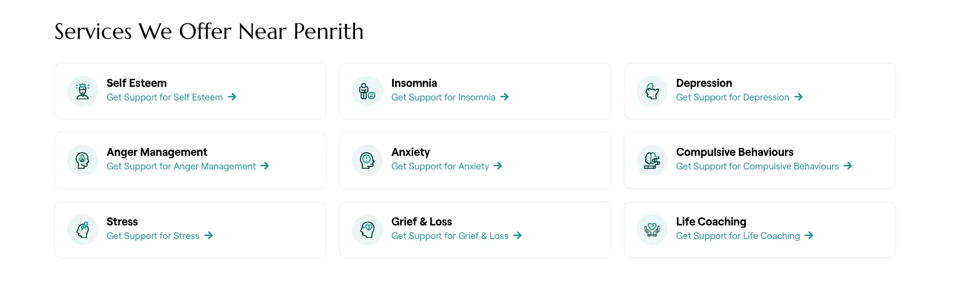980x300 pixels.
Task: Click the Stress service icon
Action: point(83,230)
